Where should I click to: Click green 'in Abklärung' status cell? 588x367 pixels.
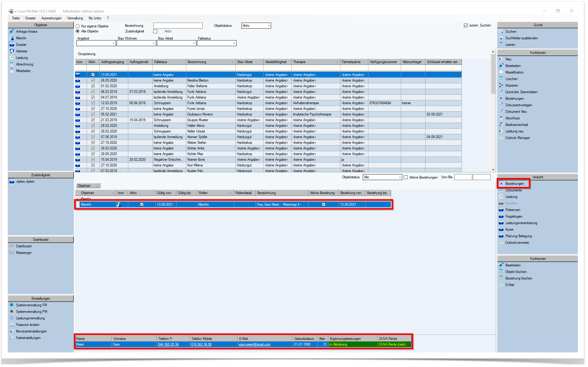point(353,344)
